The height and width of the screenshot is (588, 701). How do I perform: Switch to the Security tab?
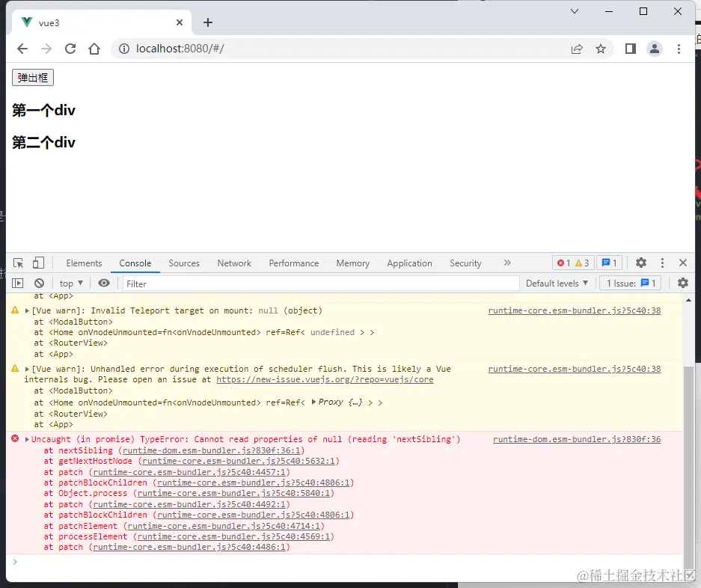tap(465, 263)
